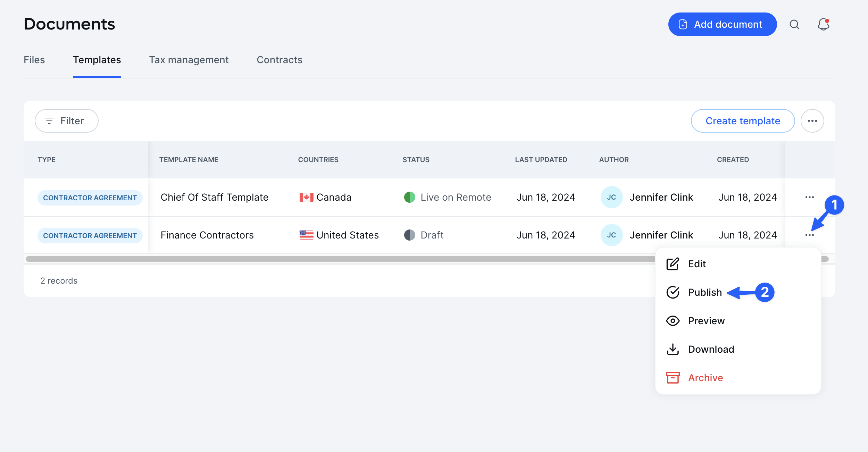The image size is (868, 452).
Task: Choose Archive in the context menu
Action: pyautogui.click(x=738, y=378)
